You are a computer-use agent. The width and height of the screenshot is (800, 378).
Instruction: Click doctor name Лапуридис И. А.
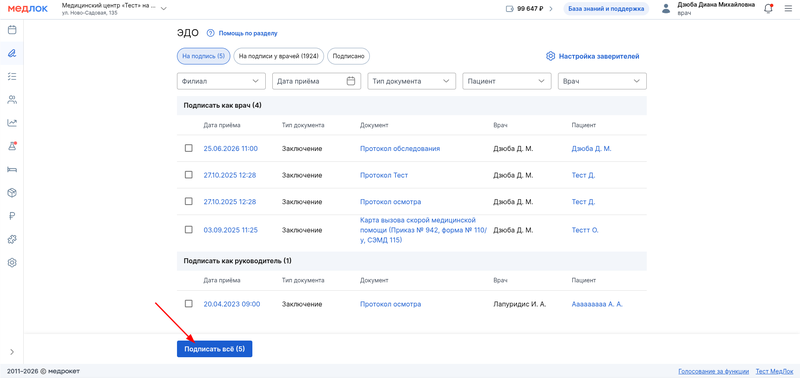click(x=519, y=304)
